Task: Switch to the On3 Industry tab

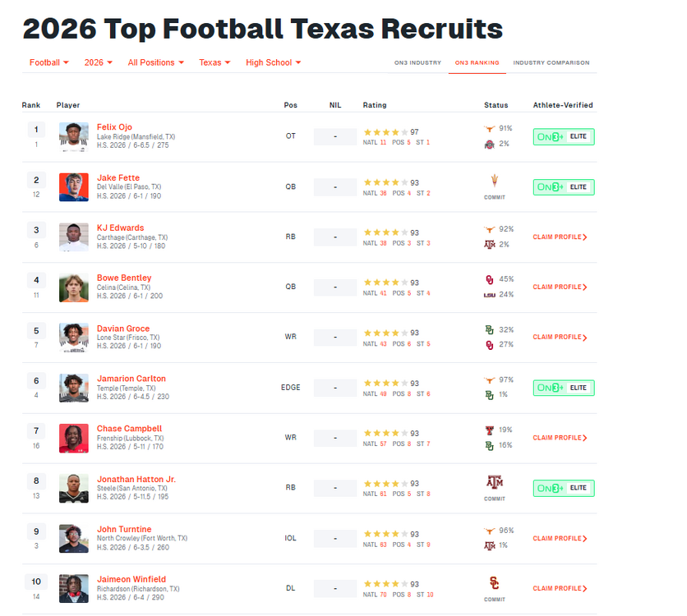Action: (418, 63)
